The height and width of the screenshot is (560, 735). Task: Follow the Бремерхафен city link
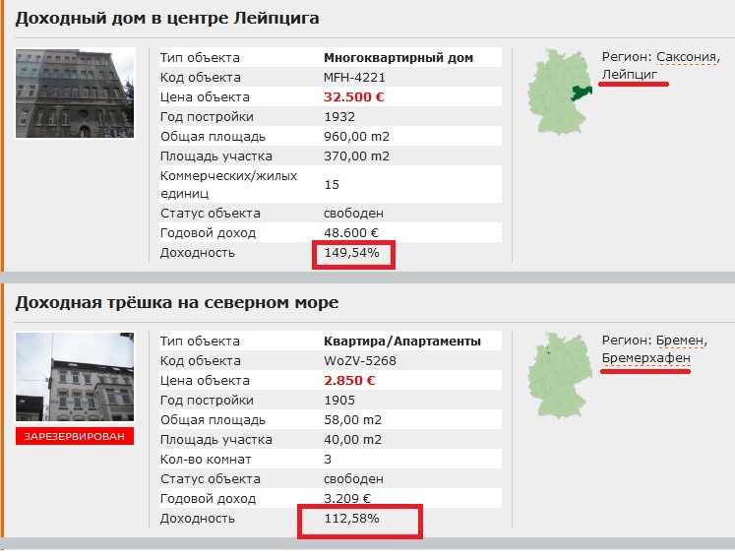[x=645, y=357]
